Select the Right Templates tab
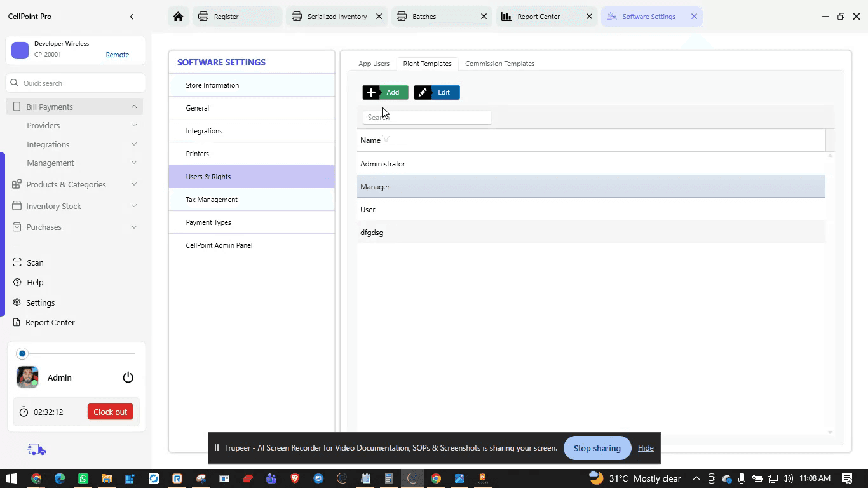Viewport: 868px width, 488px height. click(427, 64)
